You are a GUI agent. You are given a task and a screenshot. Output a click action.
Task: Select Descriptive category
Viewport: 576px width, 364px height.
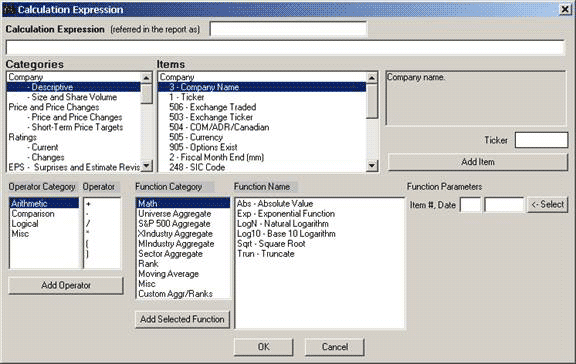pos(73,87)
